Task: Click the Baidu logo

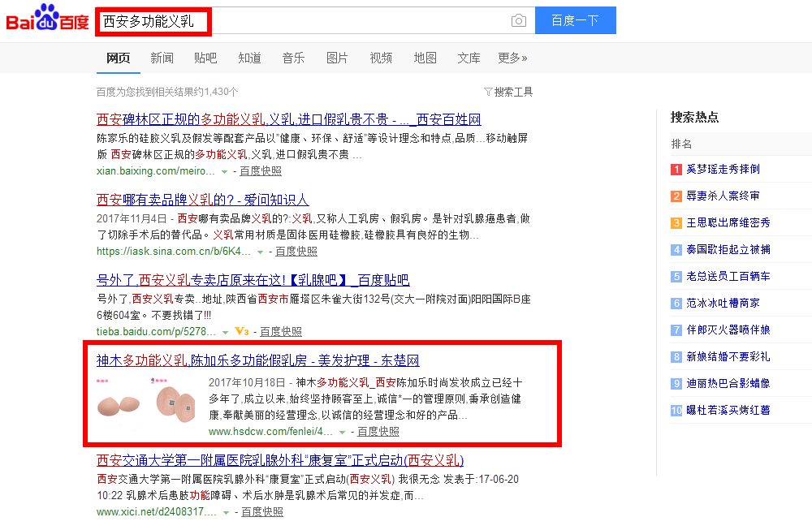Action: pyautogui.click(x=47, y=19)
